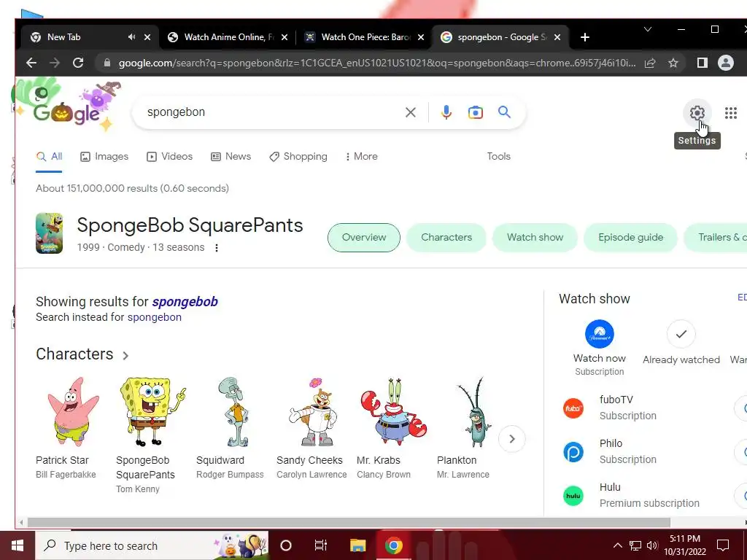
Task: Go back with the browser back arrow
Action: coord(31,63)
